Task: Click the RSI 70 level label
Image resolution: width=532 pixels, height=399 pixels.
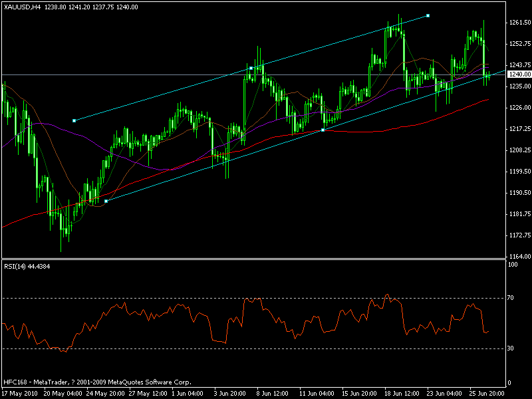Action: click(510, 298)
